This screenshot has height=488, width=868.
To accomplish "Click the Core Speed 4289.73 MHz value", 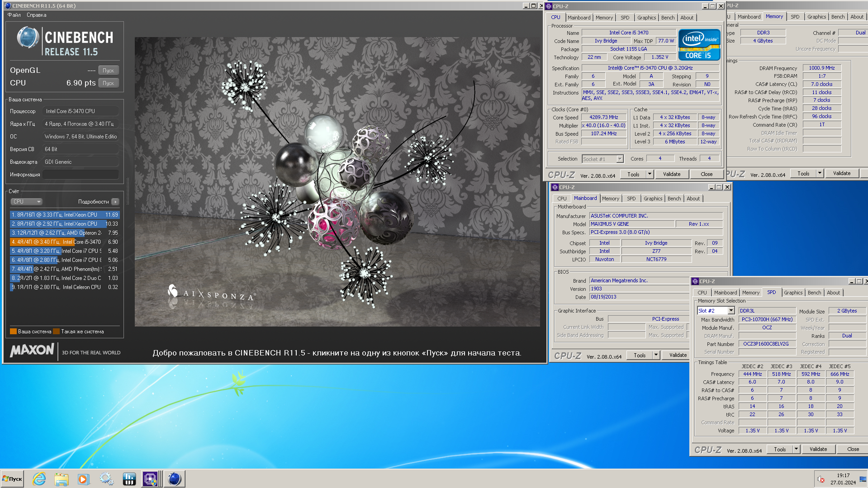I will [x=604, y=117].
